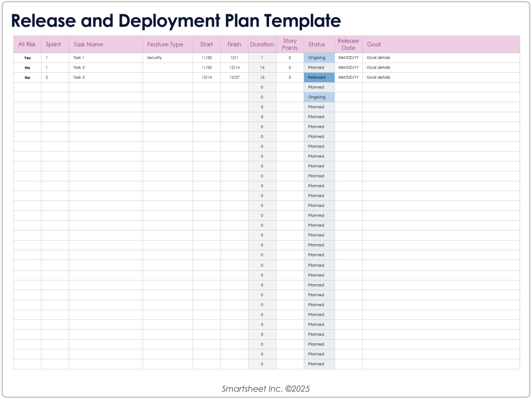Open the empty Status dropdown below Task 3
Image resolution: width=532 pixels, height=399 pixels.
(318, 87)
